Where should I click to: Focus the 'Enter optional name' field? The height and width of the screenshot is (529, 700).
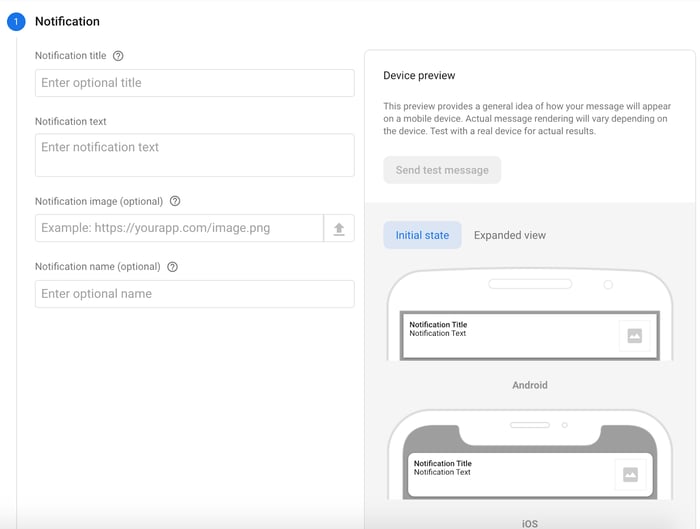pyautogui.click(x=194, y=294)
